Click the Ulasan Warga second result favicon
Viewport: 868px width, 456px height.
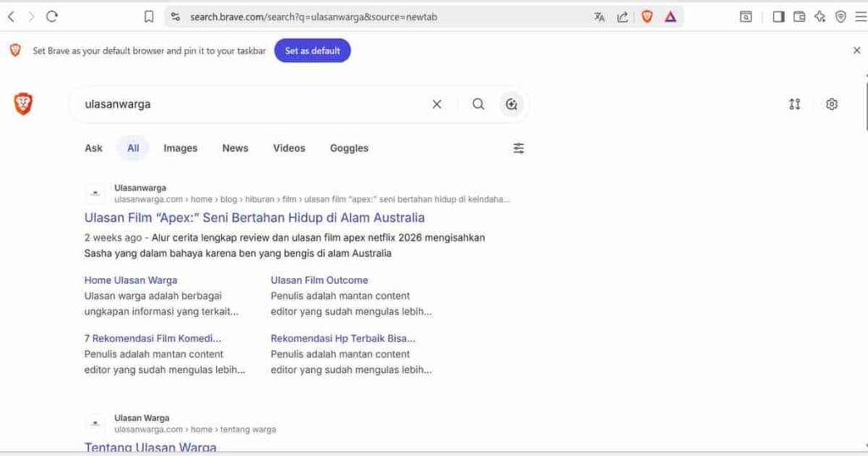click(x=95, y=423)
